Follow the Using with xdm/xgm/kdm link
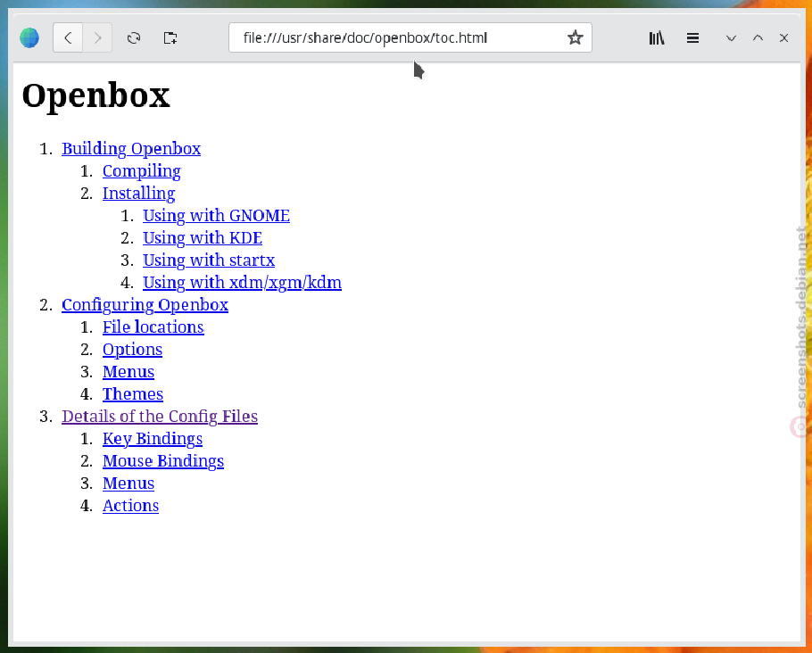Viewport: 812px width, 653px height. (243, 282)
